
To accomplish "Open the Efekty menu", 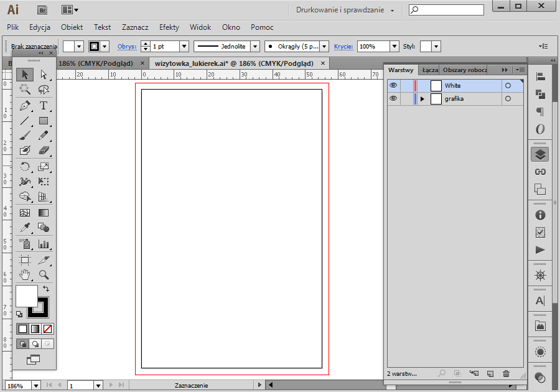I will pos(169,27).
